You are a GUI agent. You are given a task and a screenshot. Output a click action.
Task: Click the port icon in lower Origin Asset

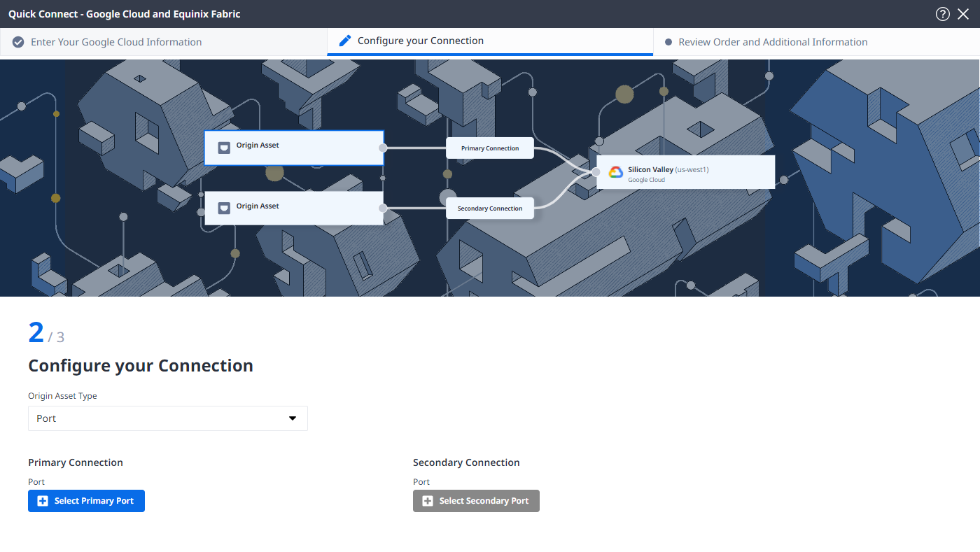[x=224, y=208]
